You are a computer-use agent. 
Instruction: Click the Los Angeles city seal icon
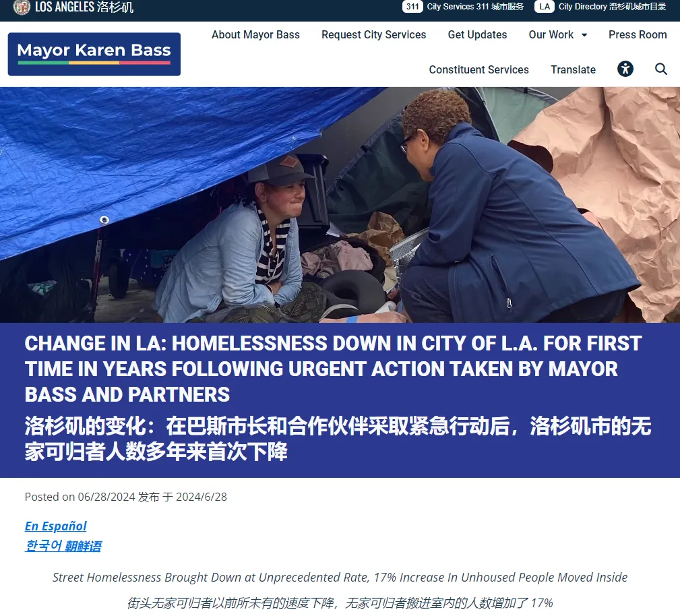[x=22, y=7]
